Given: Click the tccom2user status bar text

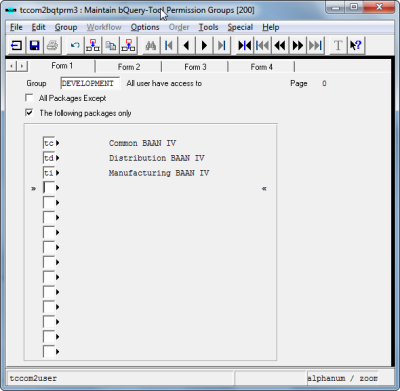Looking at the screenshot, I should tap(33, 378).
